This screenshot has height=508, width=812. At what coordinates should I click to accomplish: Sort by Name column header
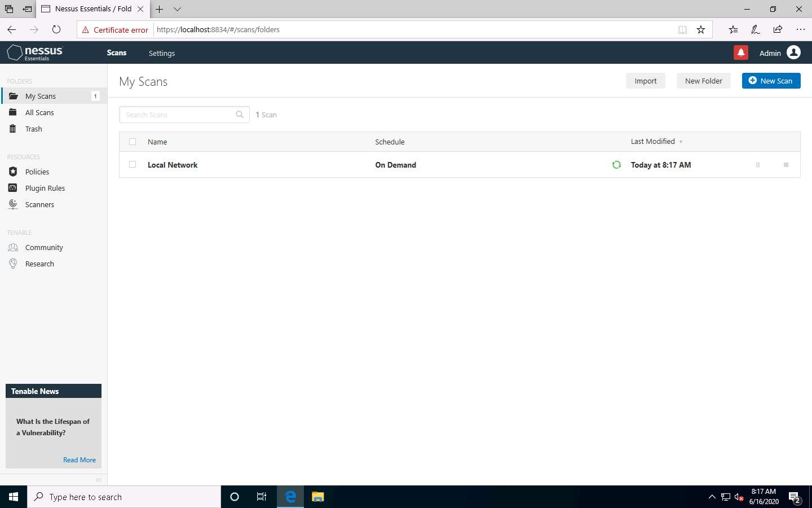click(157, 142)
